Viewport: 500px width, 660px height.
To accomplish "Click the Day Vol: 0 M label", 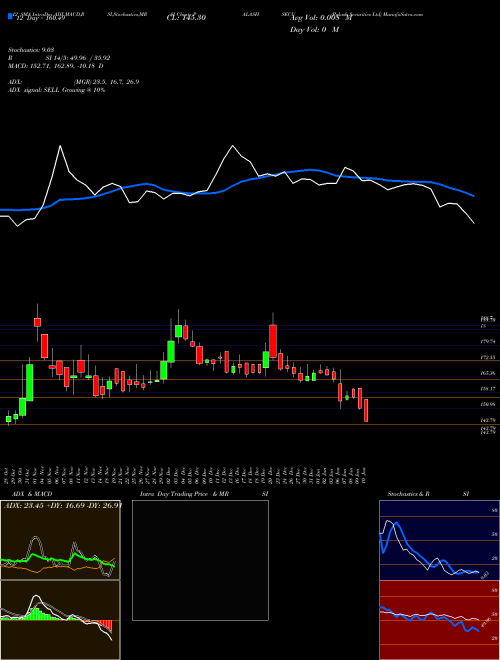I will pyautogui.click(x=314, y=29).
